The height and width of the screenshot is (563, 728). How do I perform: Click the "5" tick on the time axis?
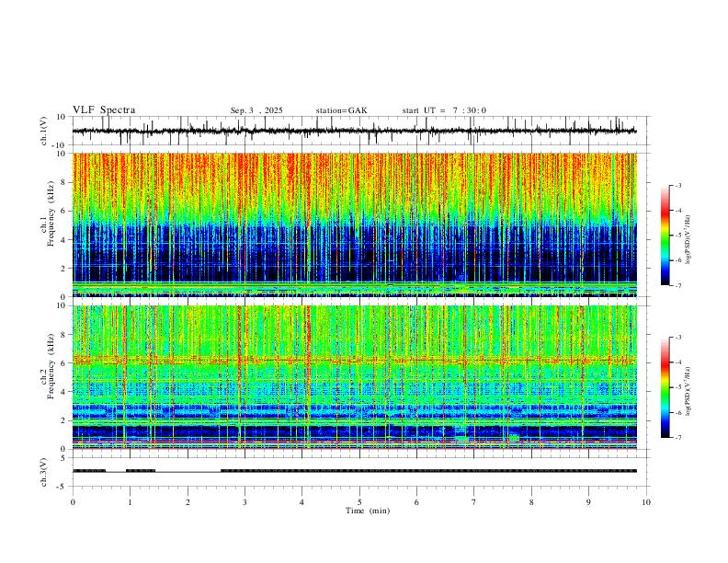coord(359,502)
